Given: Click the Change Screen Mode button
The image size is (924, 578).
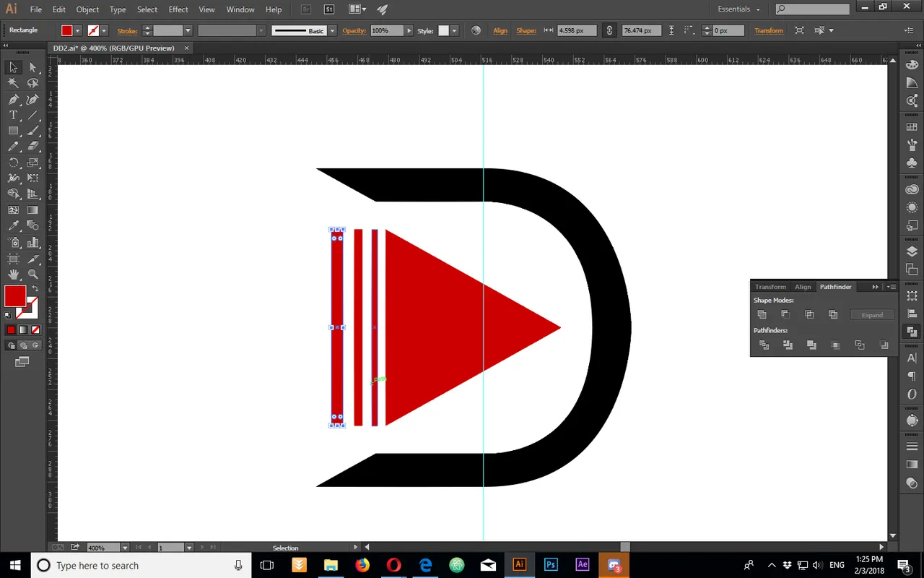Looking at the screenshot, I should pos(22,361).
